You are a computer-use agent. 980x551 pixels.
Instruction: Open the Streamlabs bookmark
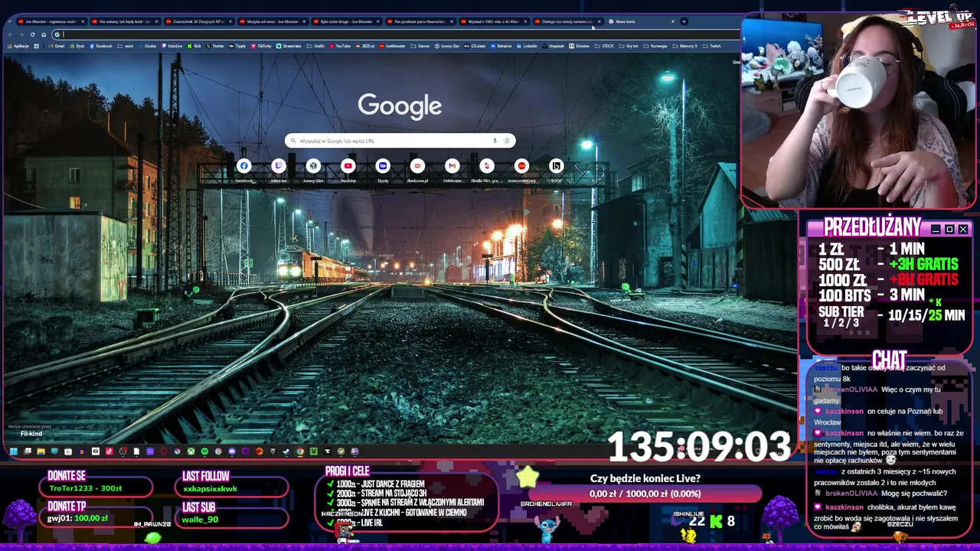pyautogui.click(x=289, y=46)
